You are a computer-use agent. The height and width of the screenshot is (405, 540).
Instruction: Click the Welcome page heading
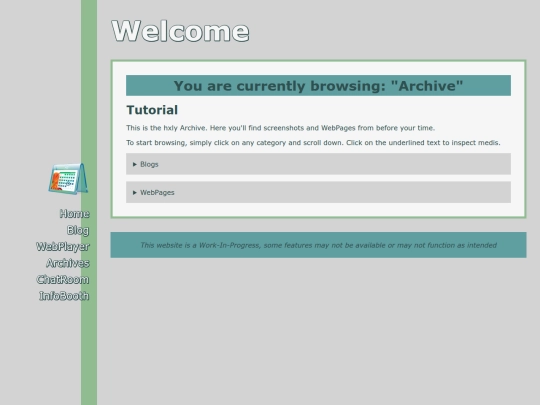(x=180, y=31)
